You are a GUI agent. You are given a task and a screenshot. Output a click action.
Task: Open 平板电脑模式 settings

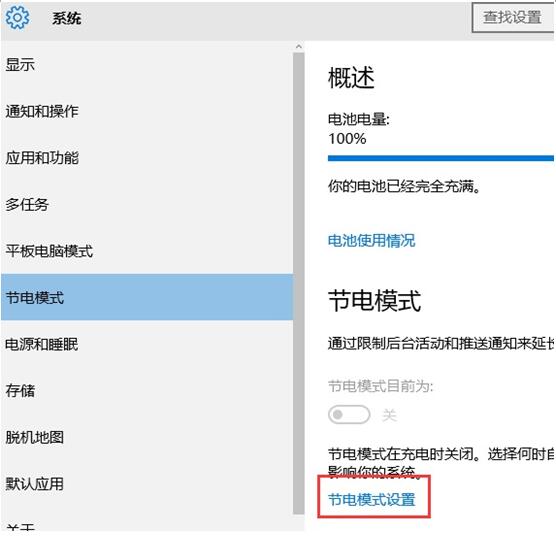pyautogui.click(x=146, y=251)
